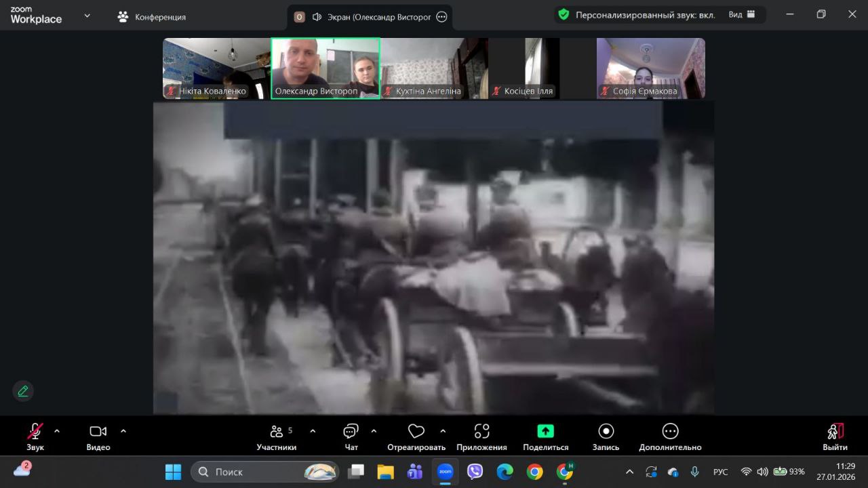Click the green encryption shield icon
The image size is (868, 488).
pyautogui.click(x=563, y=14)
